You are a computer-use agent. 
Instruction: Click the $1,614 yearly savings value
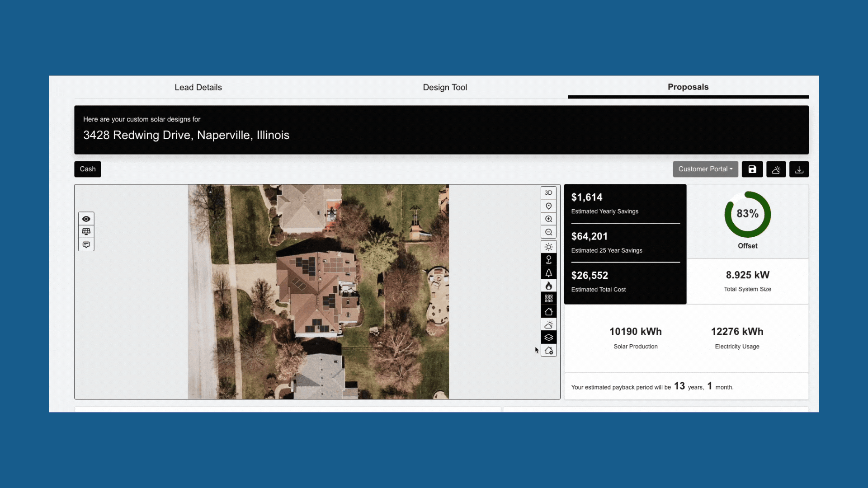click(587, 197)
